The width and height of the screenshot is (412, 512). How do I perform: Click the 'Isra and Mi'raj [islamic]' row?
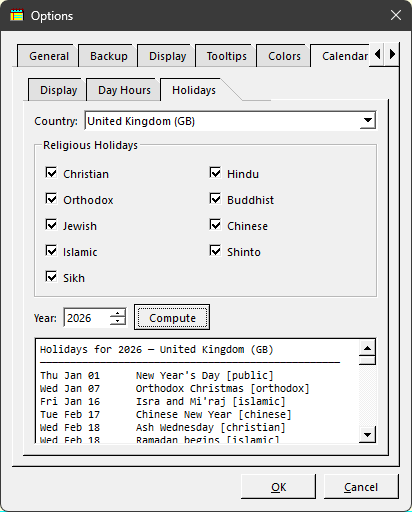click(x=163, y=401)
